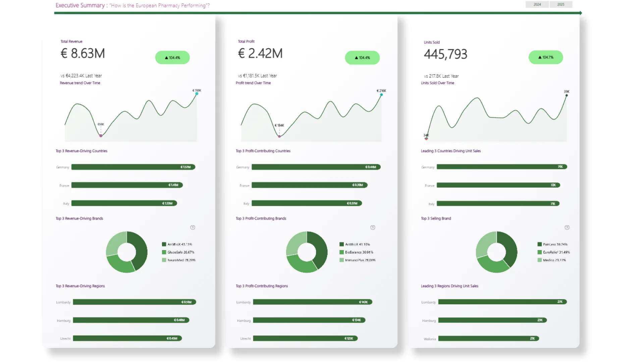Select France bar in Profit-Contributing Countries
The width and height of the screenshot is (644, 362).
309,185
